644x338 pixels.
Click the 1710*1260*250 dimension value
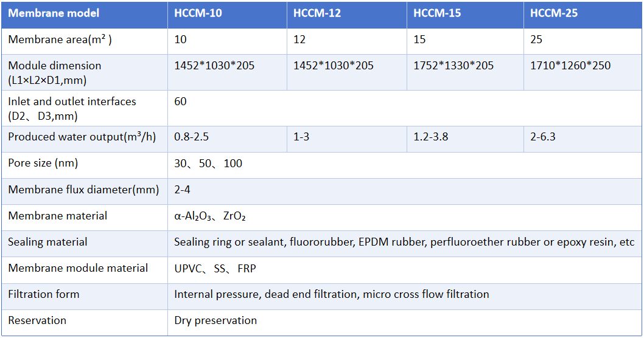[570, 66]
